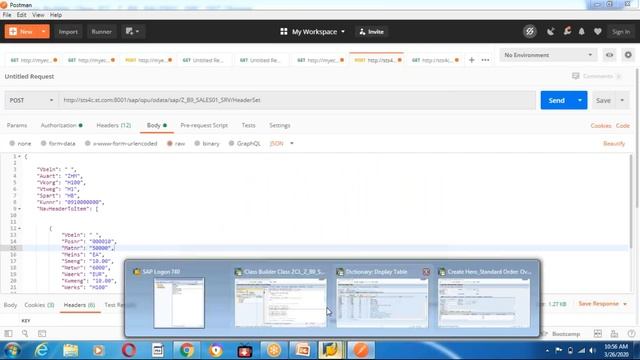Viewport: 640px width, 360px height.
Task: Open the Windows Start orb
Action: pyautogui.click(x=12, y=350)
